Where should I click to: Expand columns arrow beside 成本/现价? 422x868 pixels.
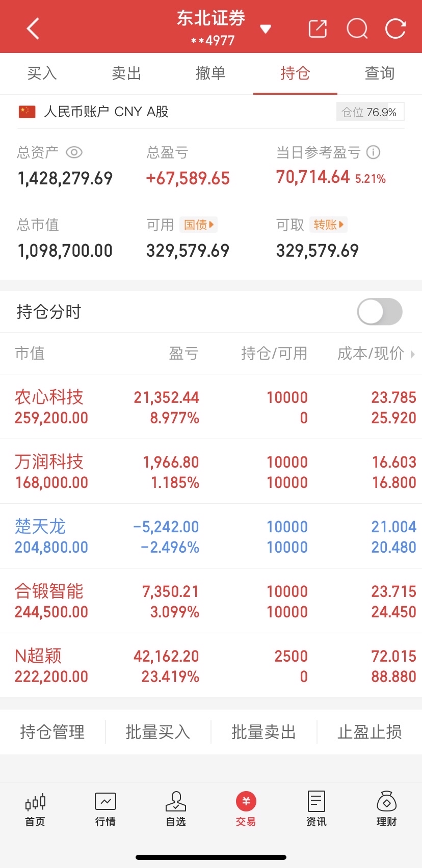pos(413,354)
